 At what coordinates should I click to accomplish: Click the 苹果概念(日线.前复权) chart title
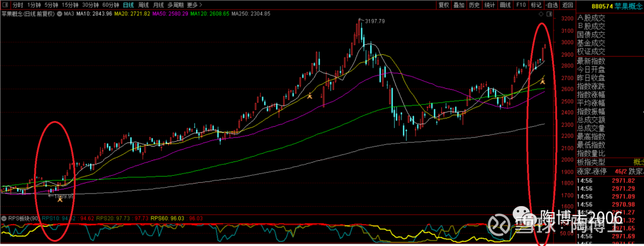pos(29,14)
